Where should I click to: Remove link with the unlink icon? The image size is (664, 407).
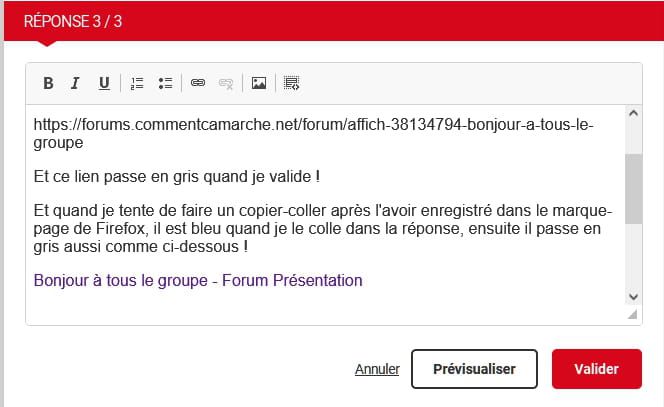pos(226,83)
